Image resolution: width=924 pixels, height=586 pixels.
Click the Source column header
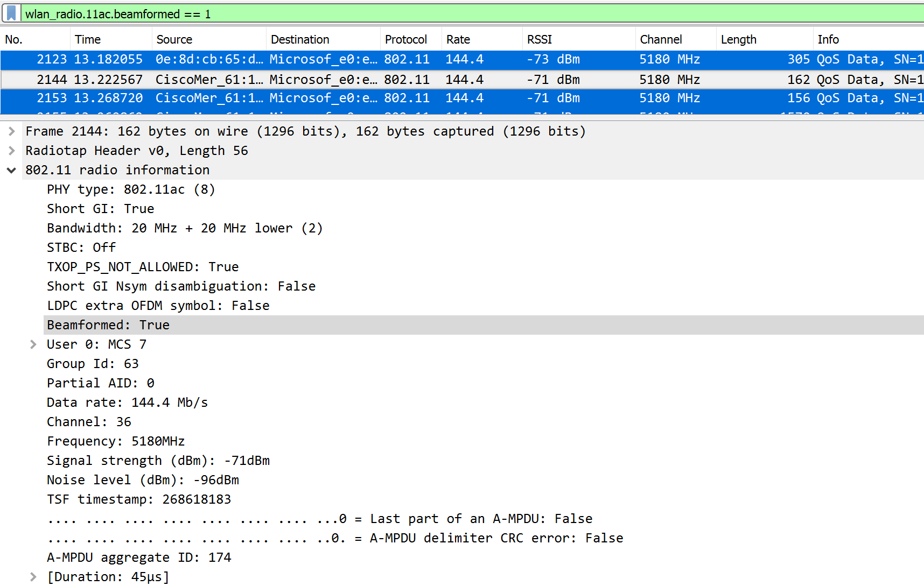[x=174, y=40]
